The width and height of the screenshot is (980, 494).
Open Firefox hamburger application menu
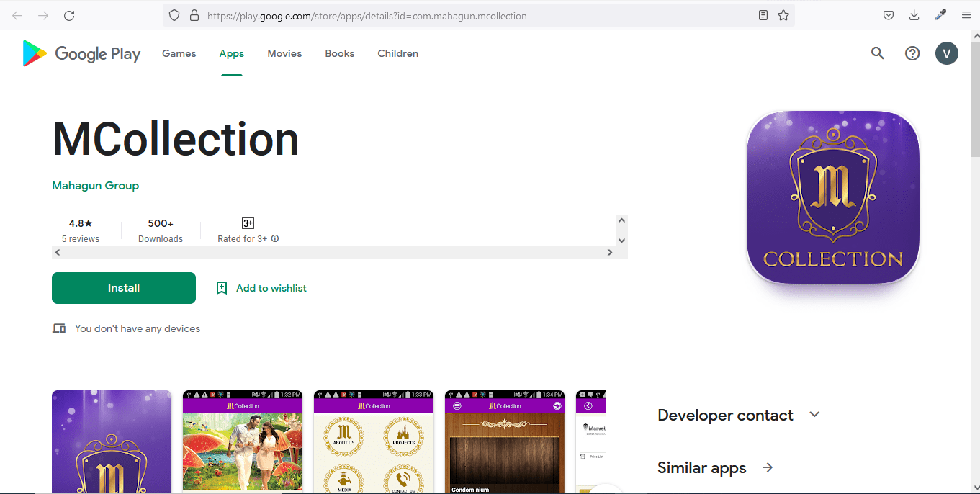[x=966, y=15]
